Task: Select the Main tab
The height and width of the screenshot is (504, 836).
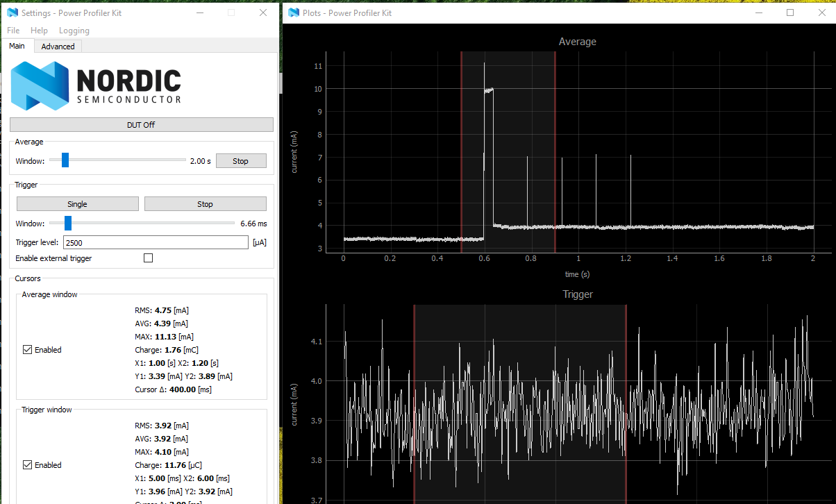Action: (17, 47)
